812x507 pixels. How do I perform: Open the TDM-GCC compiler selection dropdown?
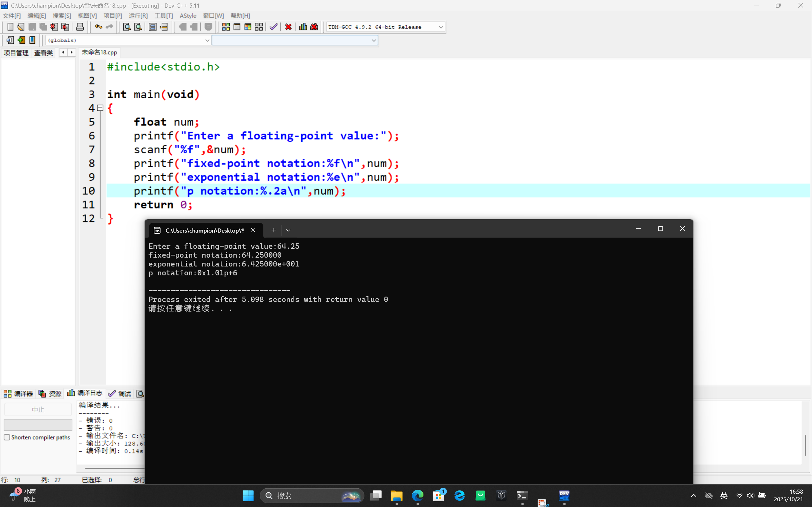click(x=441, y=27)
